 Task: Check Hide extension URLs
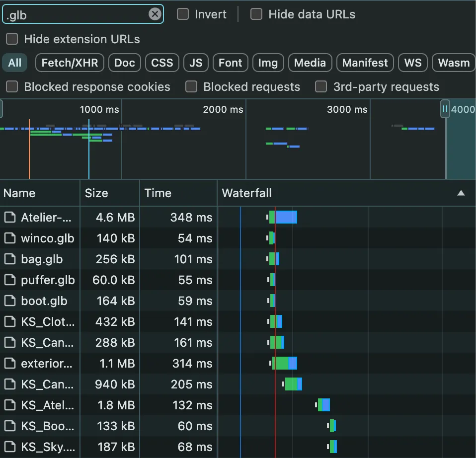(12, 39)
